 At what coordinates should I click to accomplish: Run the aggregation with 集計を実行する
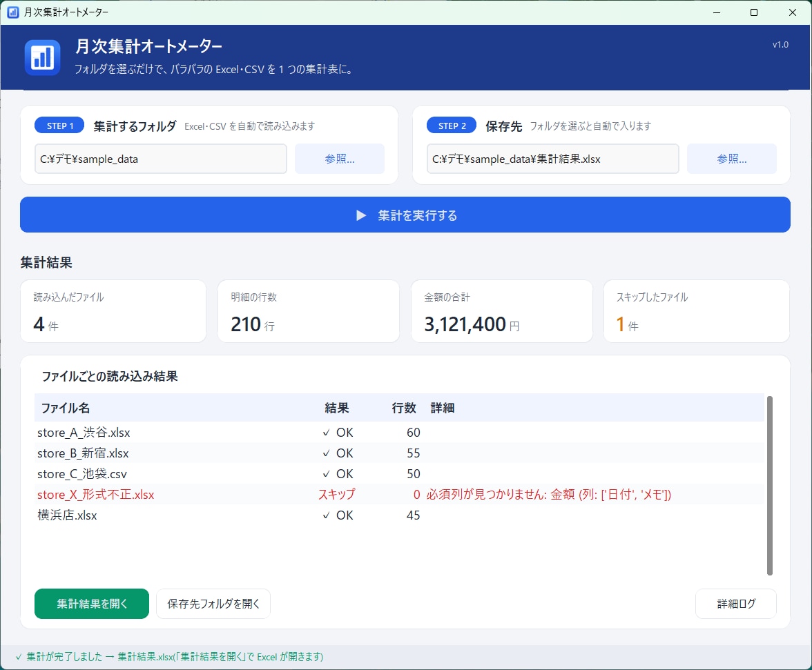[405, 215]
